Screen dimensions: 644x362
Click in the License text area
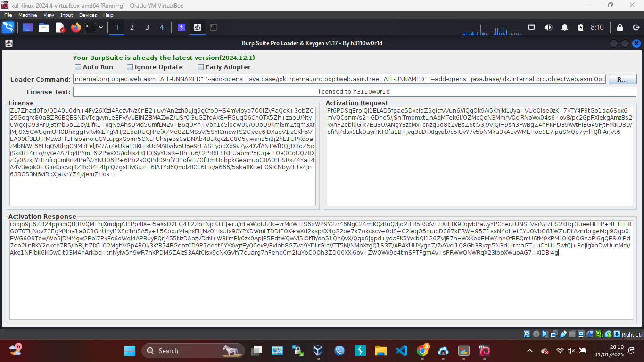pyautogui.click(x=162, y=156)
